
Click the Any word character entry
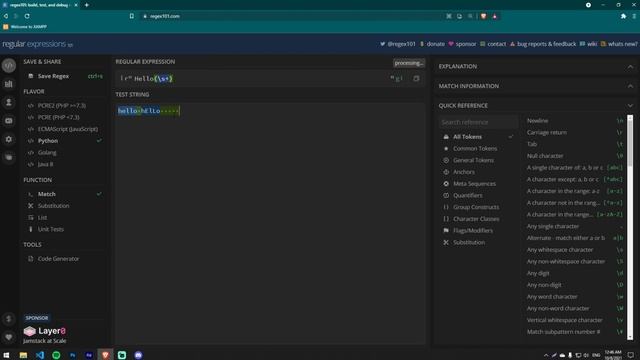(575, 297)
